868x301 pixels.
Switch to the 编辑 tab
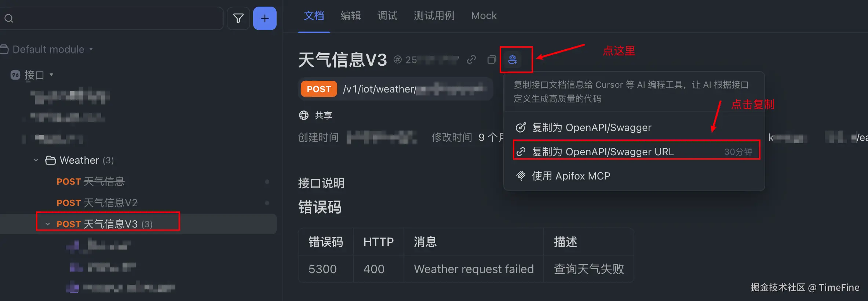351,16
